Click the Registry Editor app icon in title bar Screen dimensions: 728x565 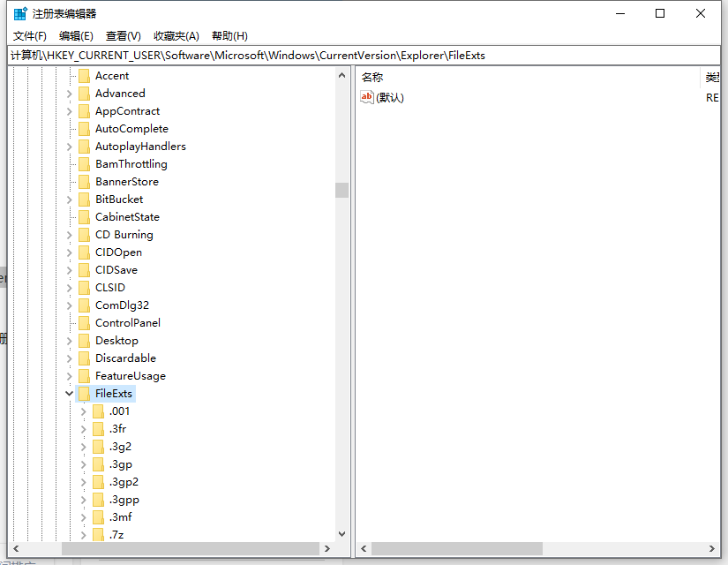[x=20, y=13]
